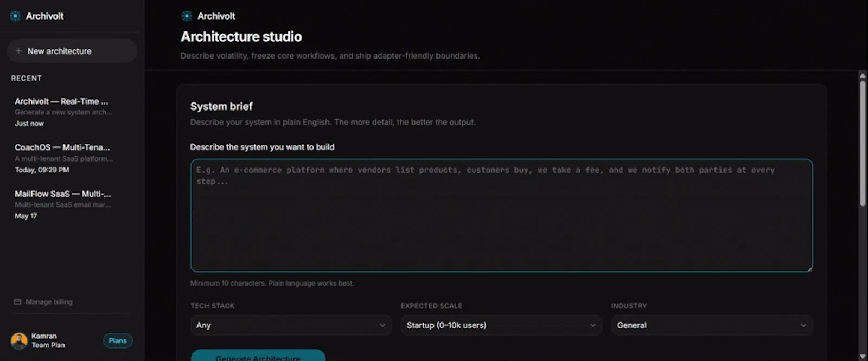Screen dimensions: 868x361
Task: Open the Industry dropdown showing General
Action: click(x=712, y=325)
